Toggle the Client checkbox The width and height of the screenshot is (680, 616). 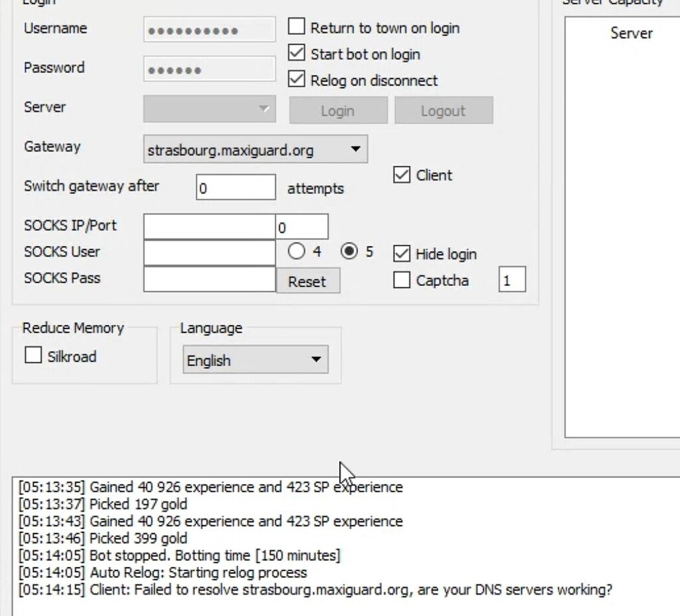pyautogui.click(x=402, y=175)
